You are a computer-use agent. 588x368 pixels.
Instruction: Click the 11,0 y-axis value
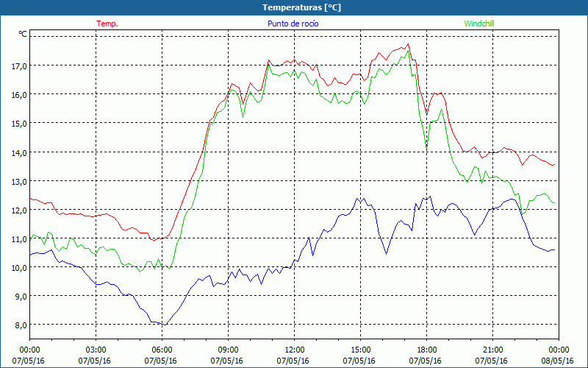click(20, 238)
